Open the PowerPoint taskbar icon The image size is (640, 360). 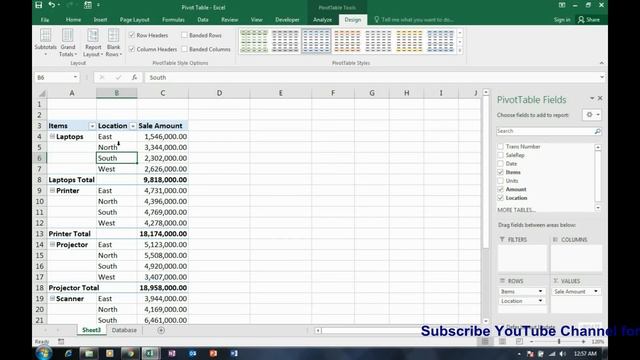(x=213, y=353)
